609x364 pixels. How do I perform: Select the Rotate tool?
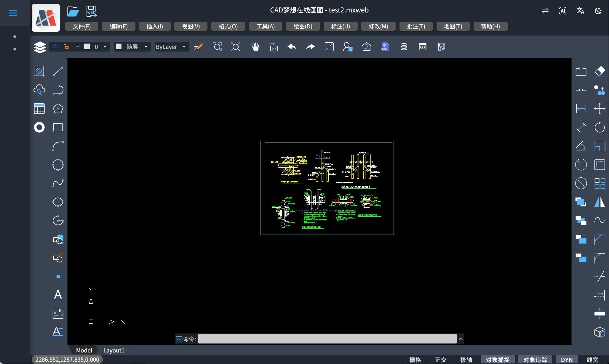(x=600, y=127)
